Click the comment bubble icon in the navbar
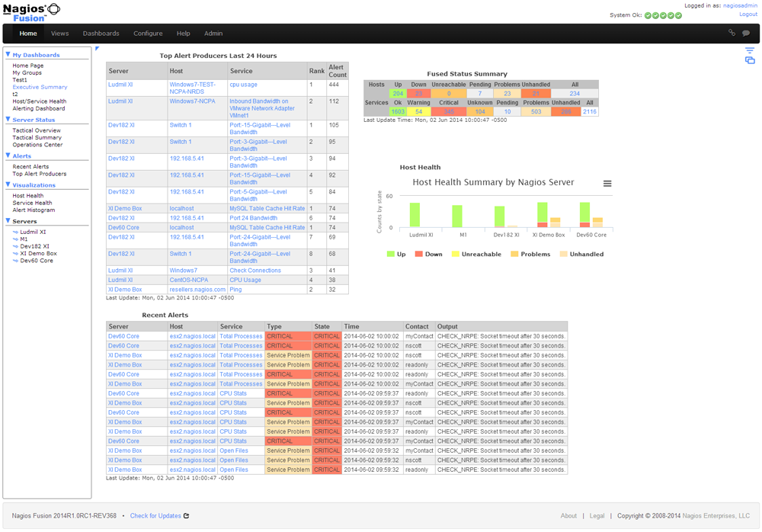The width and height of the screenshot is (762, 532). click(x=748, y=34)
